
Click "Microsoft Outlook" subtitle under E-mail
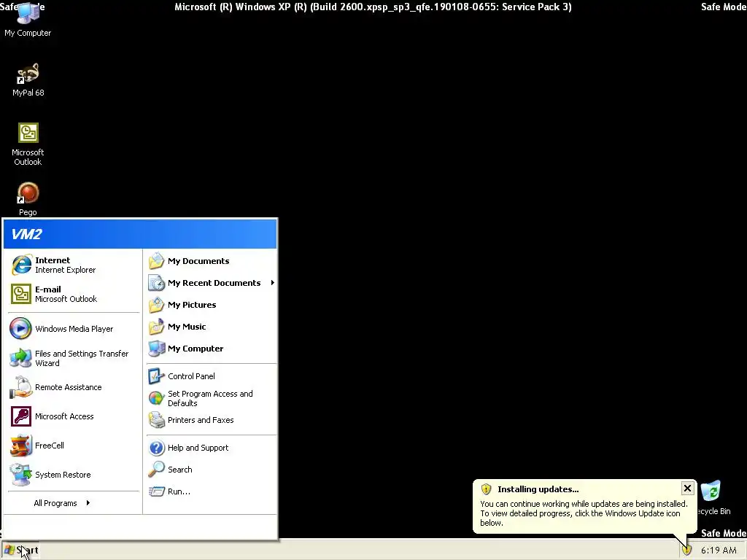(x=66, y=299)
